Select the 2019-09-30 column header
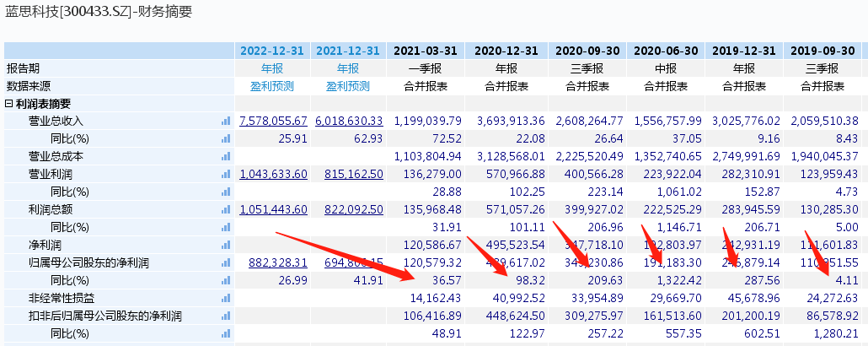The width and height of the screenshot is (868, 346). [x=822, y=51]
